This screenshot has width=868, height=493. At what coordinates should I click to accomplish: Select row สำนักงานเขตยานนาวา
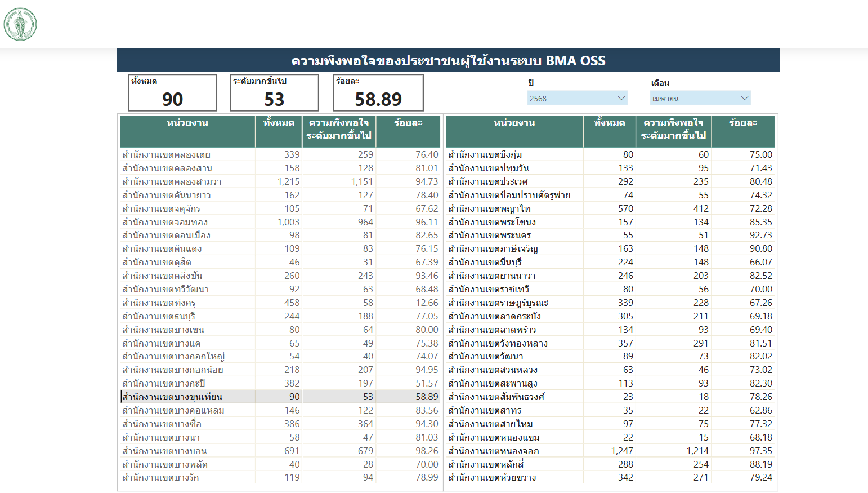click(610, 276)
